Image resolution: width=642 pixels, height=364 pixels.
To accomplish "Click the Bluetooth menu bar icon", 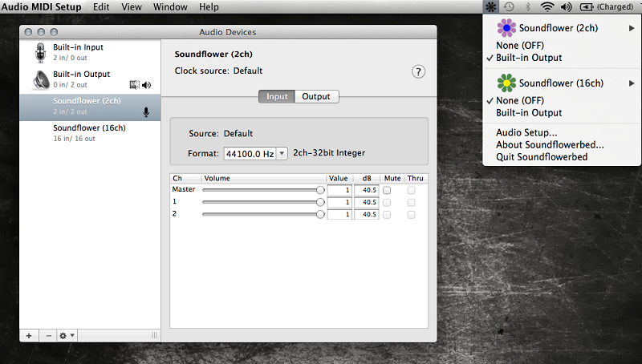I will 528,6.
